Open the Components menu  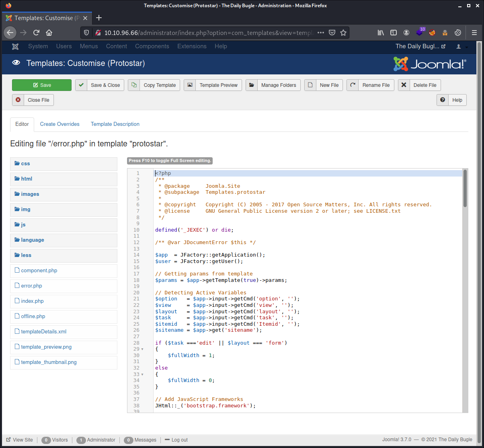pyautogui.click(x=152, y=46)
